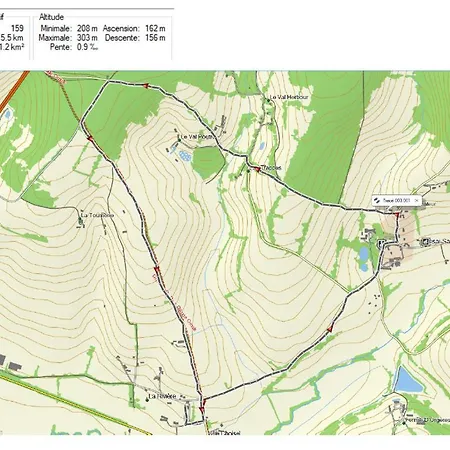Select the red direction arrow beside Taccas

pos(257,169)
